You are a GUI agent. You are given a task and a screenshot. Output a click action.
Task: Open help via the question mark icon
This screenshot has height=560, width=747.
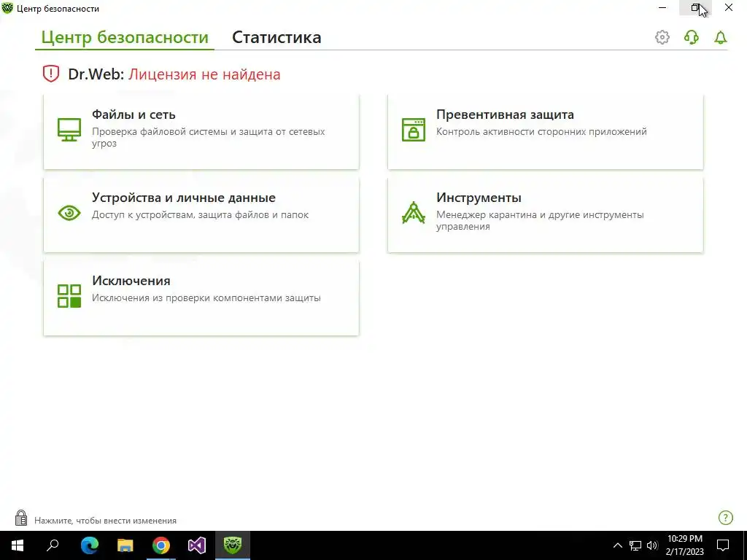pyautogui.click(x=725, y=518)
